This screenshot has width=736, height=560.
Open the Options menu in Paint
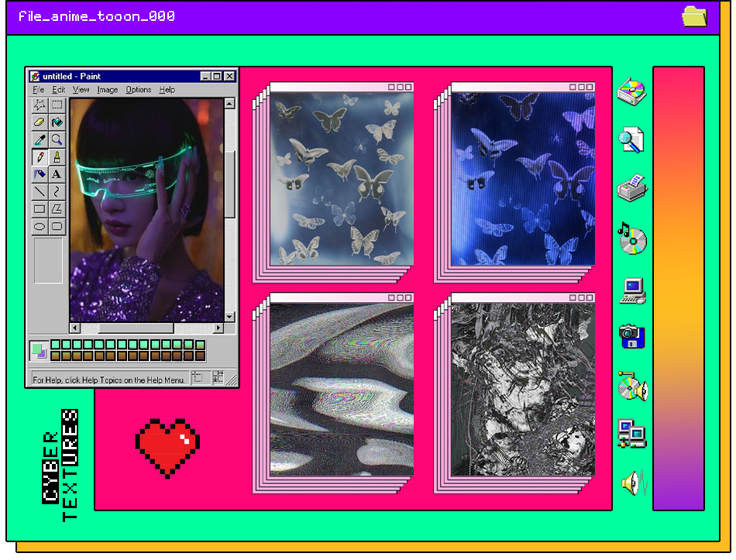(139, 90)
